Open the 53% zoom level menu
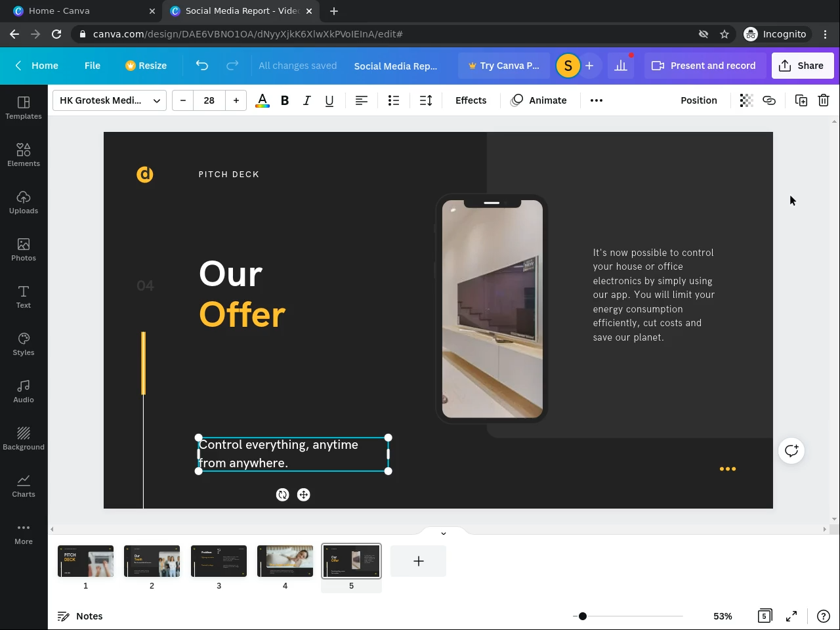 coord(723,616)
